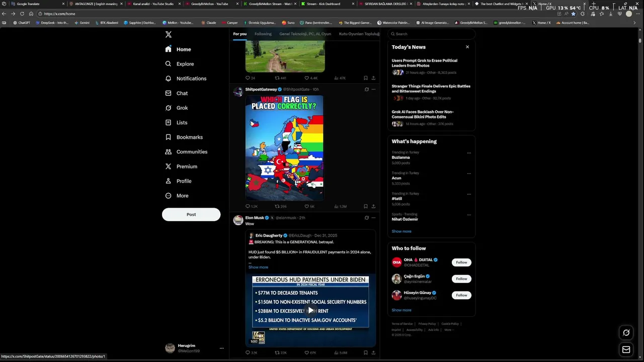Open more options for Nihat Özdemir trend

click(469, 215)
